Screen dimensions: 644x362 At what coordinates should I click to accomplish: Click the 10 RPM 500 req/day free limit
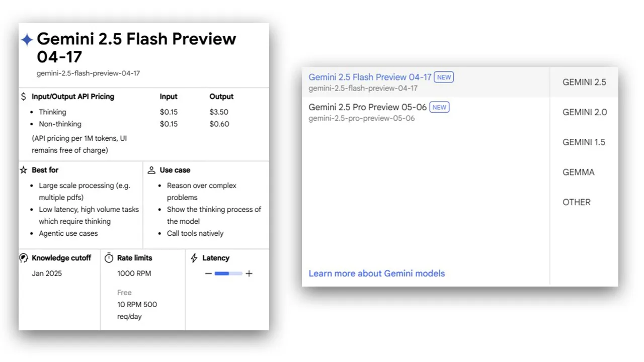click(137, 311)
